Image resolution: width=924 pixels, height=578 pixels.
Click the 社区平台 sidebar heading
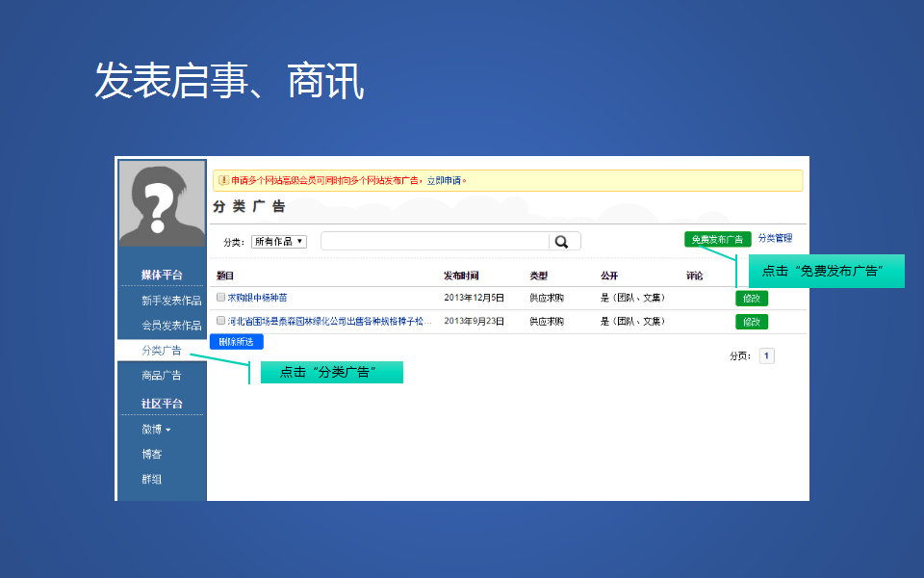coord(162,404)
